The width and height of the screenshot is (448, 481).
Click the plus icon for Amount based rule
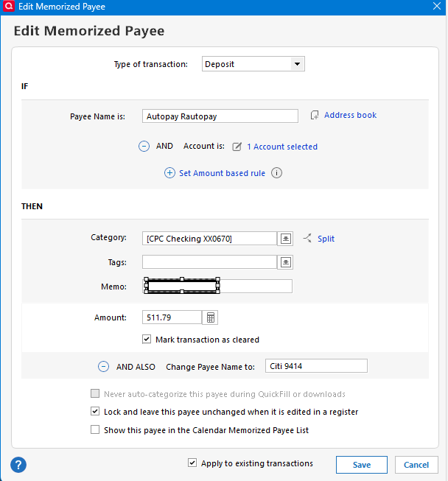click(169, 173)
